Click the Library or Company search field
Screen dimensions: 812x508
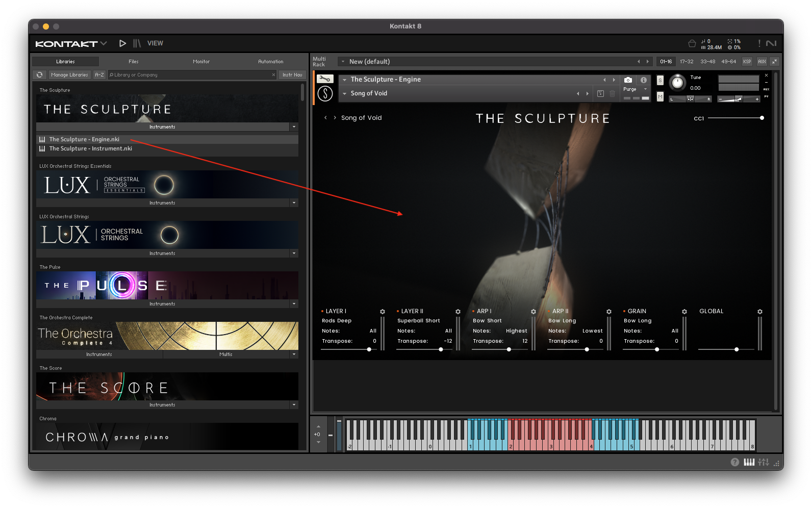[x=192, y=75]
